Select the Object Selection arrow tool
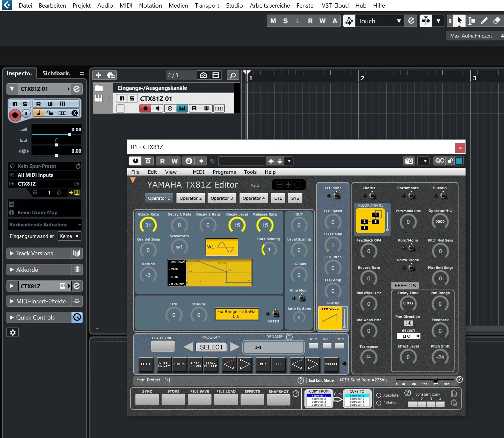The width and height of the screenshot is (504, 438). 459,21
